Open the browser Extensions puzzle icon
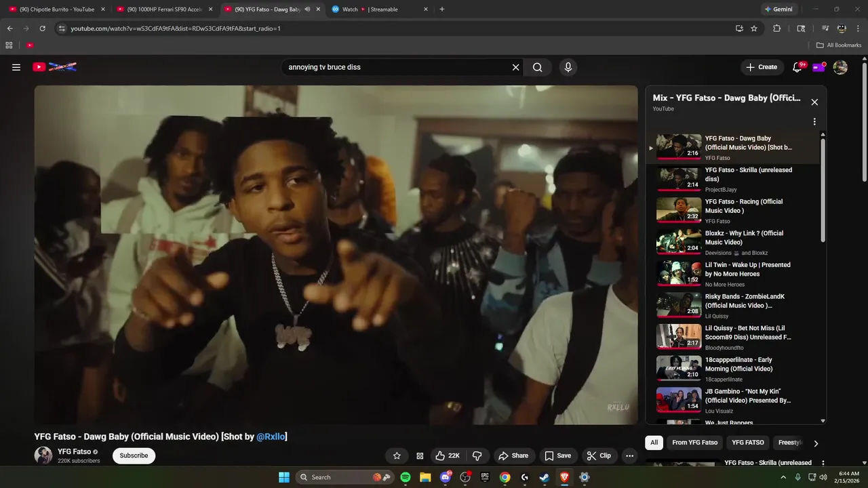 tap(777, 28)
